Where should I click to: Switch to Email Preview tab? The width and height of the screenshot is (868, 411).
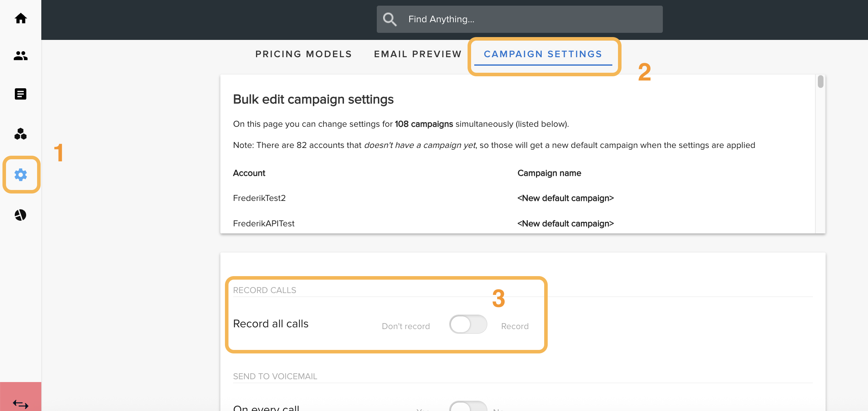(418, 54)
